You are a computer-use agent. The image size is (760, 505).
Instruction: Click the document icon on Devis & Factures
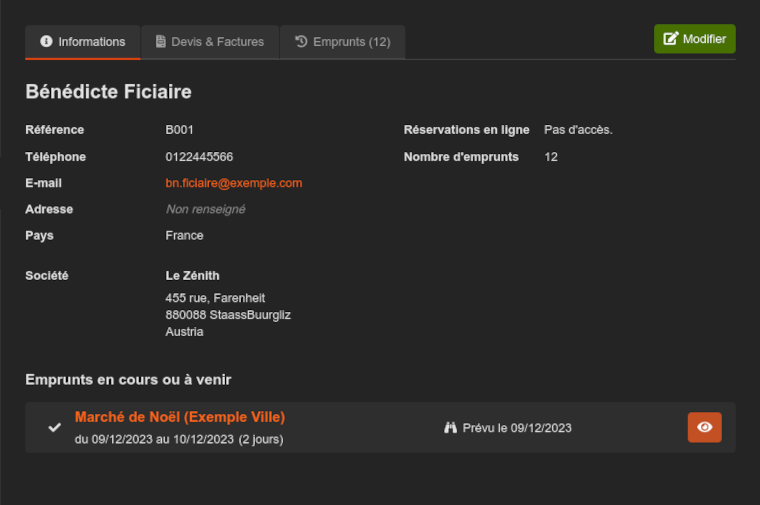point(161,42)
